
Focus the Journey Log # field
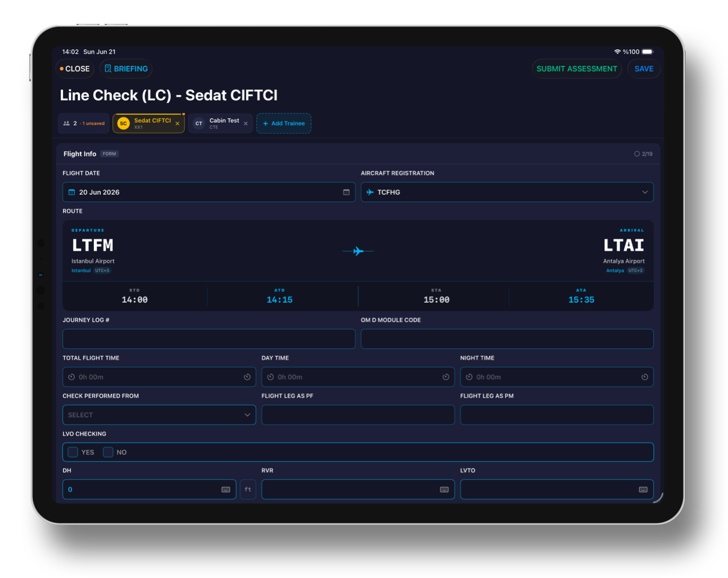(x=209, y=339)
